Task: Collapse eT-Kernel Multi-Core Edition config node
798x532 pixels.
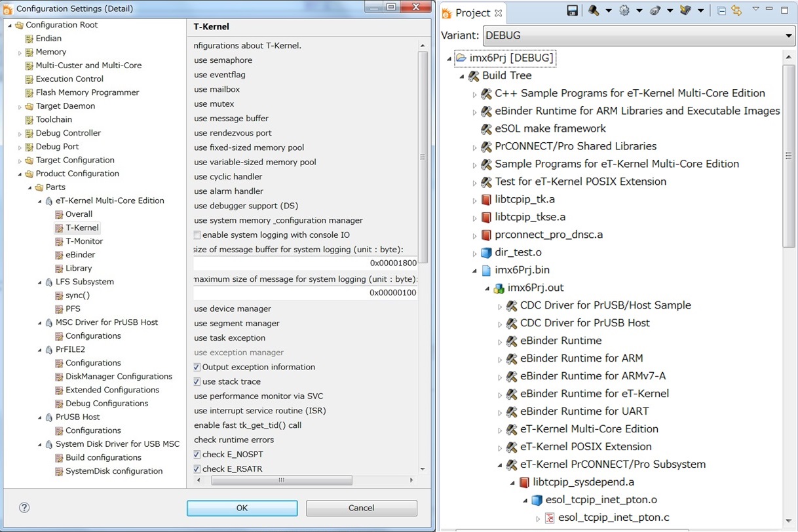Action: click(x=40, y=201)
